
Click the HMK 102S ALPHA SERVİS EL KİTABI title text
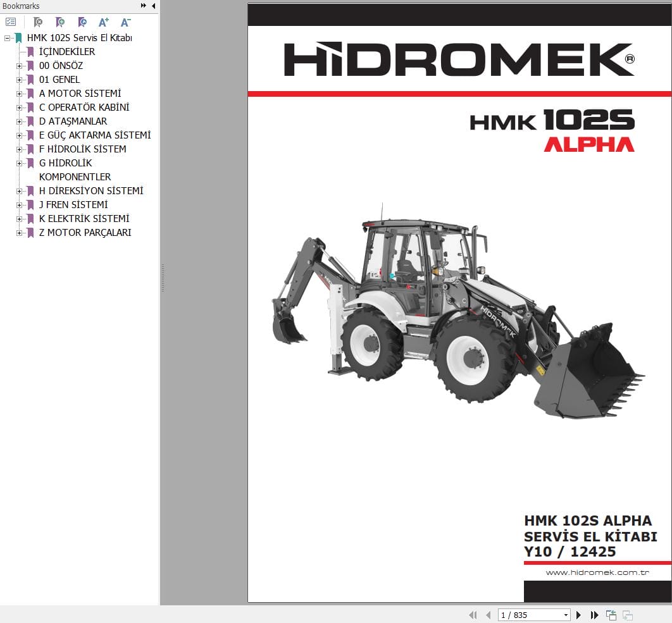pyautogui.click(x=590, y=528)
